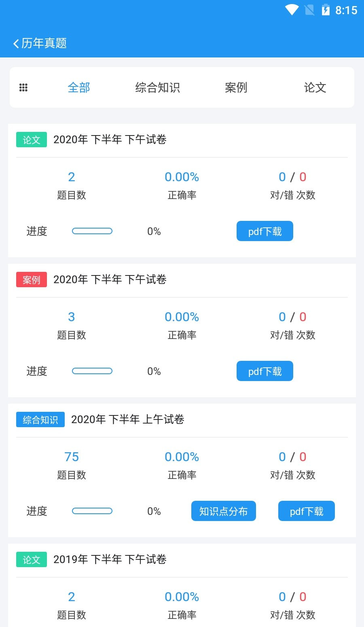Viewport: 364px width, 627px height.
Task: Switch to the 综合知识 tab
Action: (x=157, y=87)
